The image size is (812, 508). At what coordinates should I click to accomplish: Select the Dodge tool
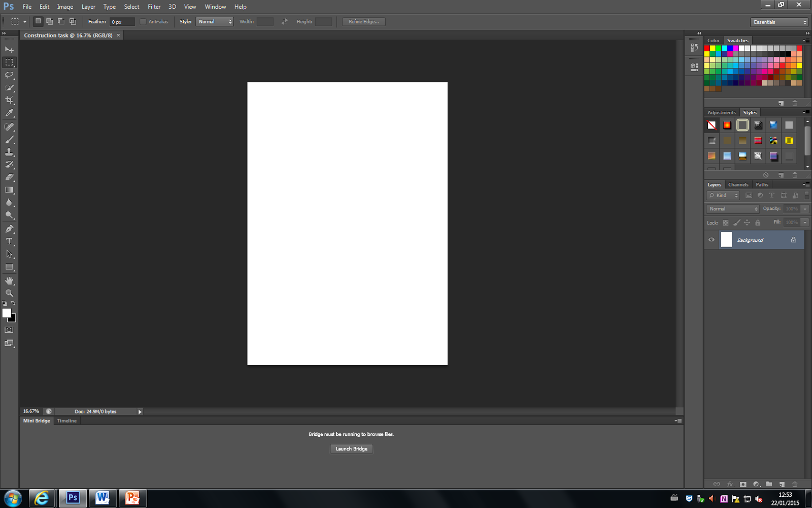pos(9,215)
